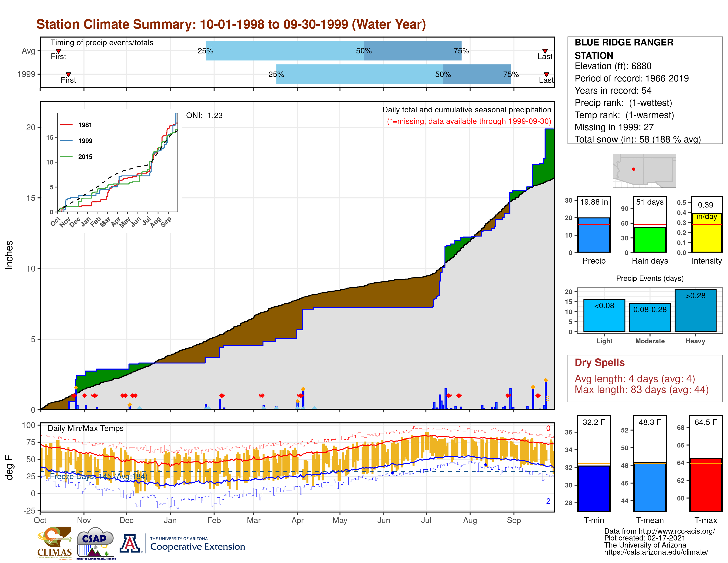Click Timing of precip events/totals label
This screenshot has width=728, height=563.
click(x=102, y=43)
